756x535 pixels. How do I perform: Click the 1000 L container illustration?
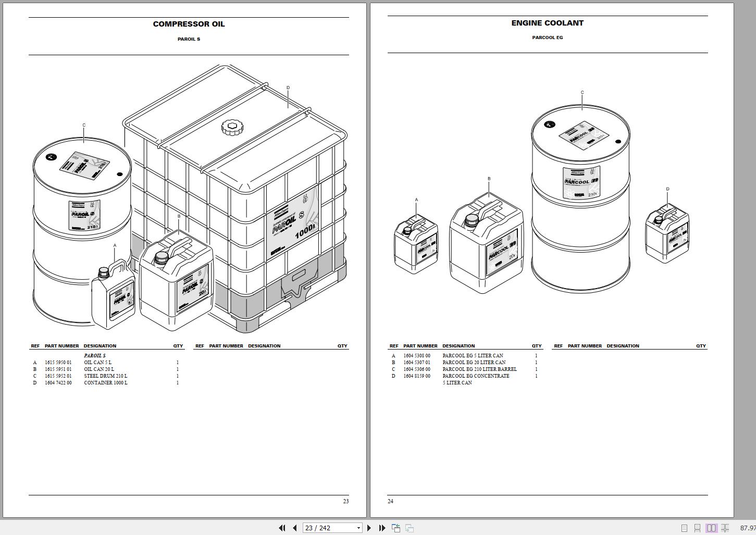(x=235, y=198)
